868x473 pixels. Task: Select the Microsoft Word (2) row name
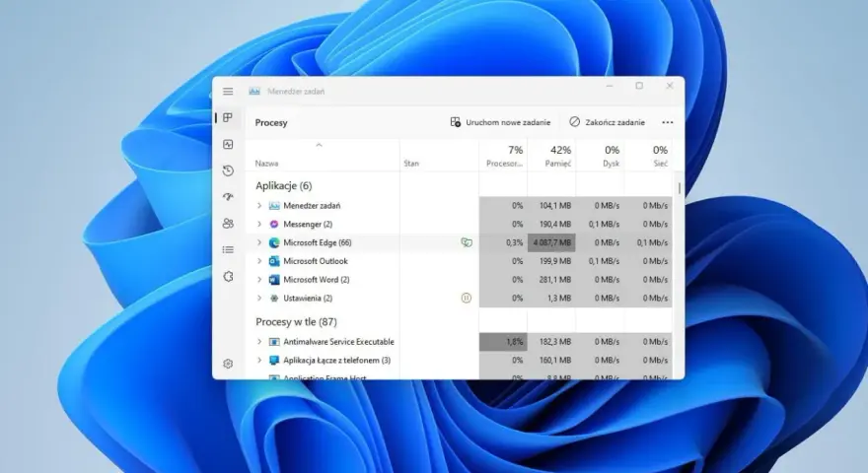(316, 280)
